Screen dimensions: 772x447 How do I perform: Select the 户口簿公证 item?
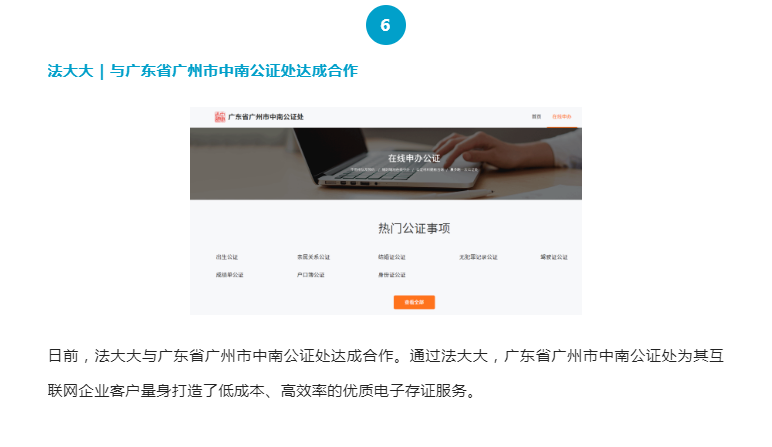310,275
